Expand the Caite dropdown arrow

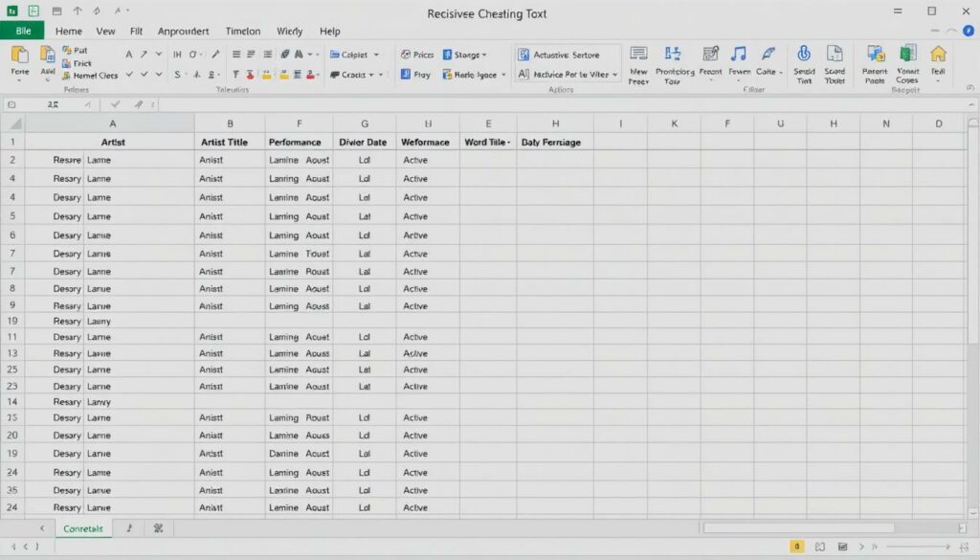pos(781,73)
